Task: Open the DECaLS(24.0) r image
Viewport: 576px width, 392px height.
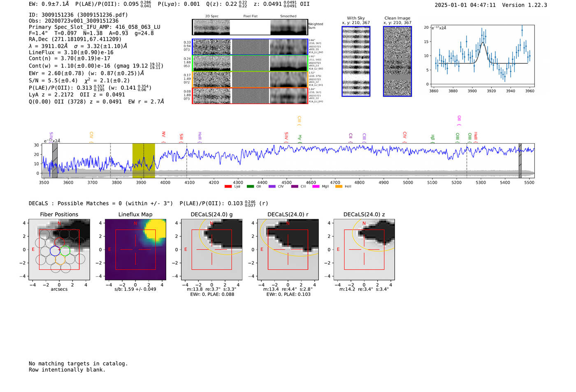Action: 288,249
